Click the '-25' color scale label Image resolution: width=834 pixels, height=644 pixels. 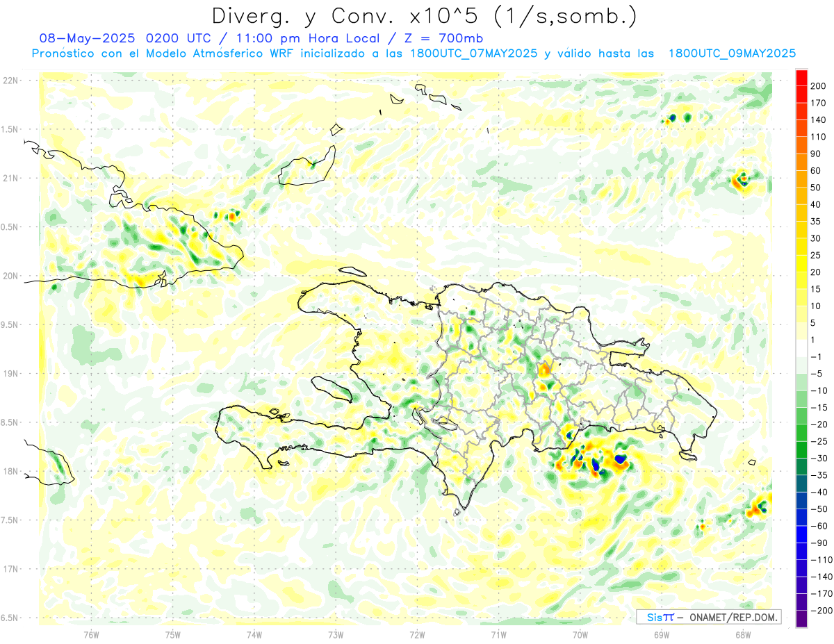click(x=819, y=441)
